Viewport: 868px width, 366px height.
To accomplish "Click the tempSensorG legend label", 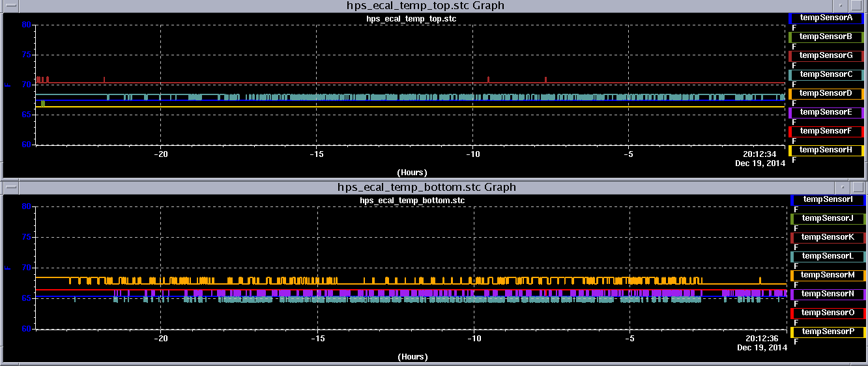I will pos(826,56).
